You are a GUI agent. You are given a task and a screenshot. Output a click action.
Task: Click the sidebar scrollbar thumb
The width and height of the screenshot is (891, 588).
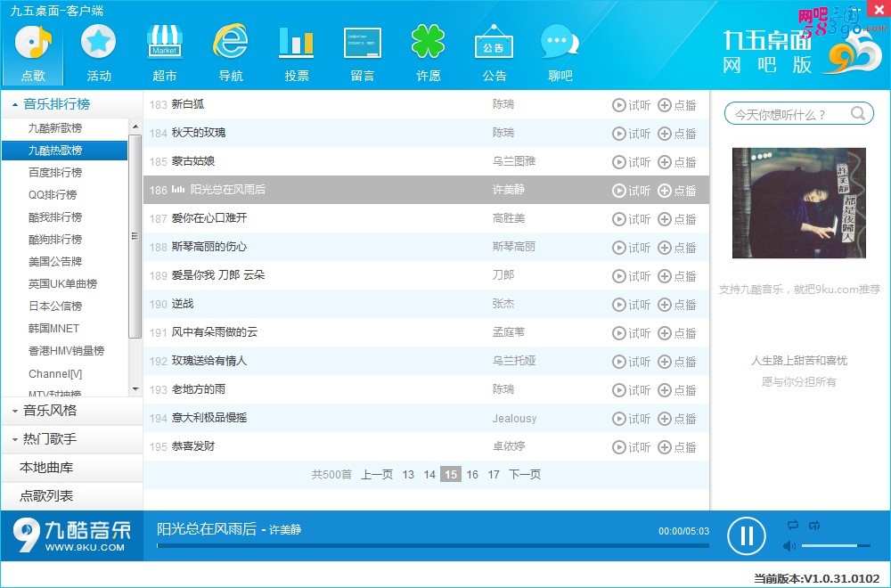click(135, 236)
